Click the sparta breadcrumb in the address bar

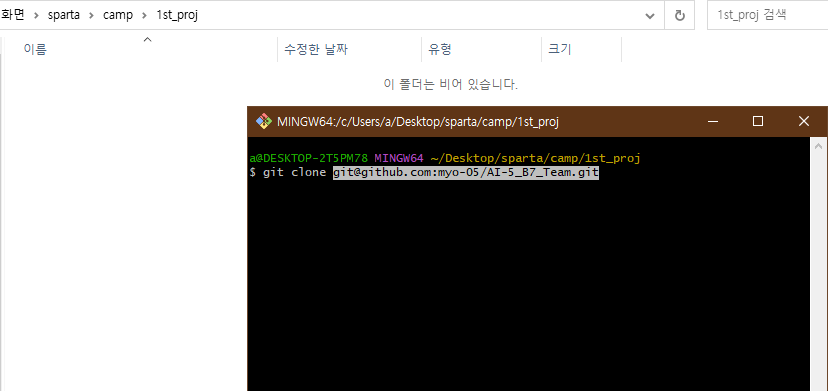pyautogui.click(x=63, y=15)
